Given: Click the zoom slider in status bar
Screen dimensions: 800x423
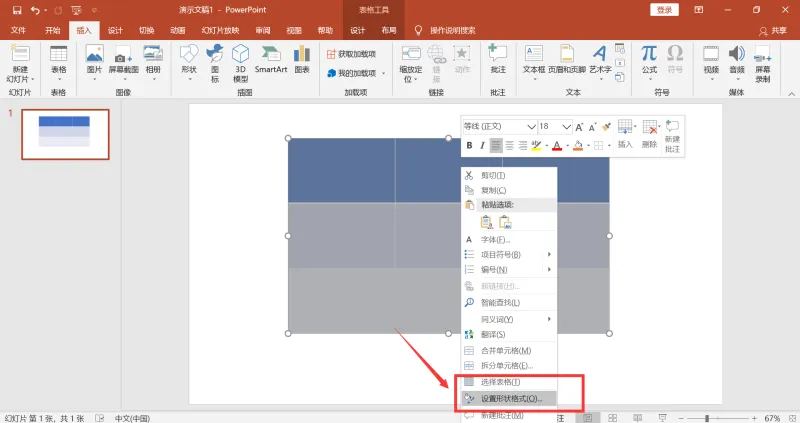Looking at the screenshot, I should 717,418.
